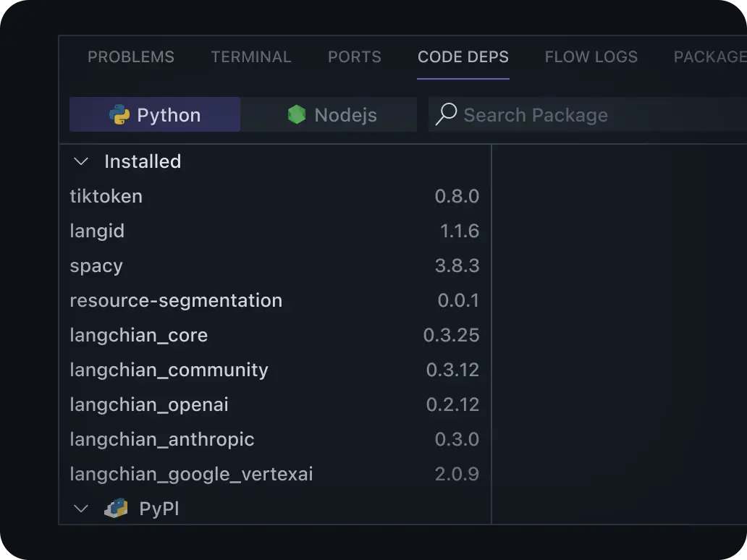Select the spacy package entry

click(x=96, y=266)
